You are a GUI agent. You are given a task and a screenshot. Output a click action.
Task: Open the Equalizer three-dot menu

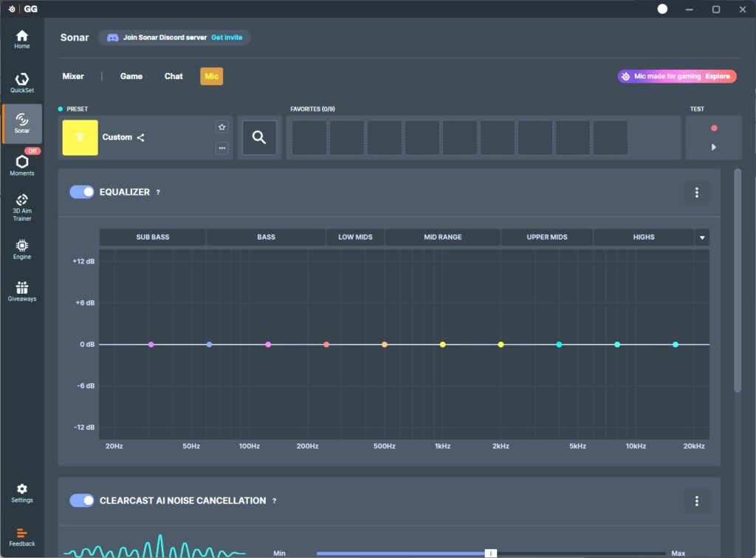point(697,192)
